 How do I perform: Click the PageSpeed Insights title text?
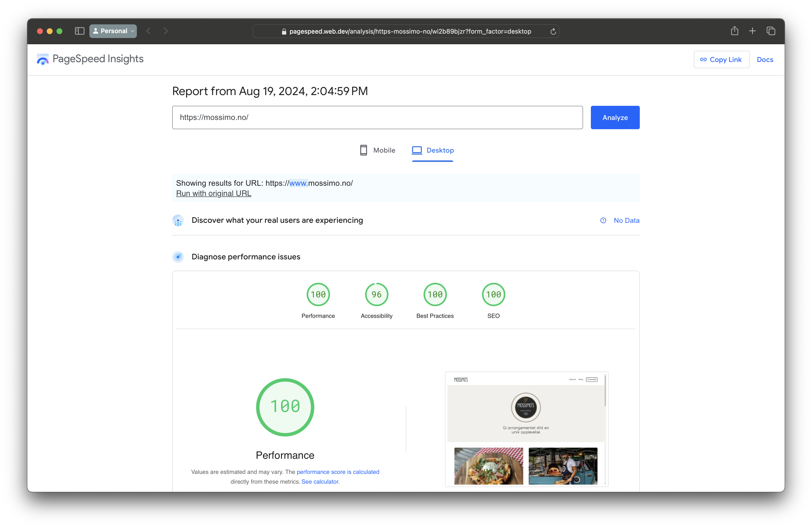click(98, 59)
